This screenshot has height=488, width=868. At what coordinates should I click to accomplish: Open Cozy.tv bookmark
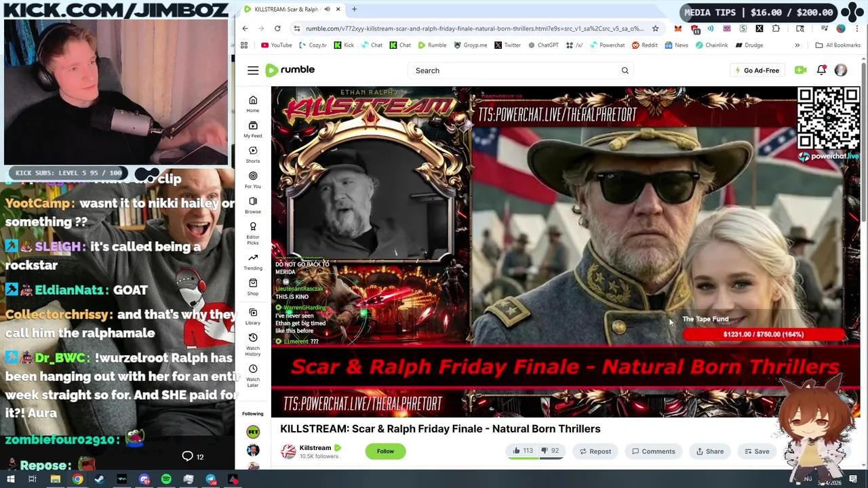coord(312,45)
